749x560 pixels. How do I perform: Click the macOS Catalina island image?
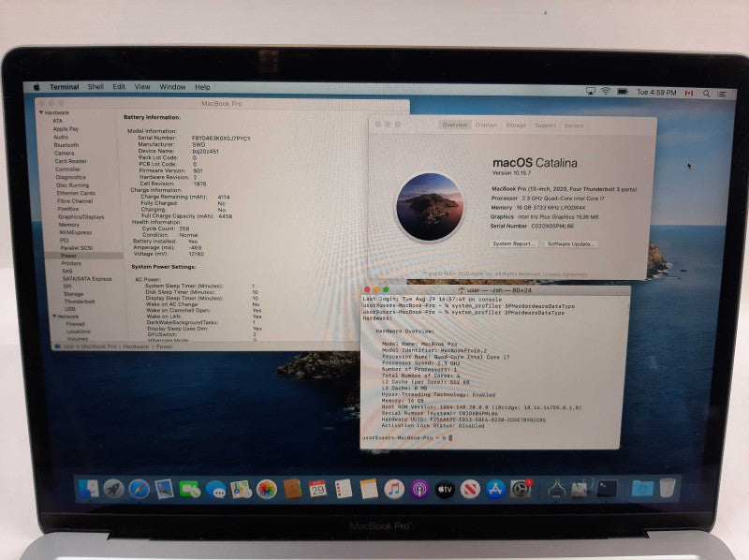[x=430, y=206]
